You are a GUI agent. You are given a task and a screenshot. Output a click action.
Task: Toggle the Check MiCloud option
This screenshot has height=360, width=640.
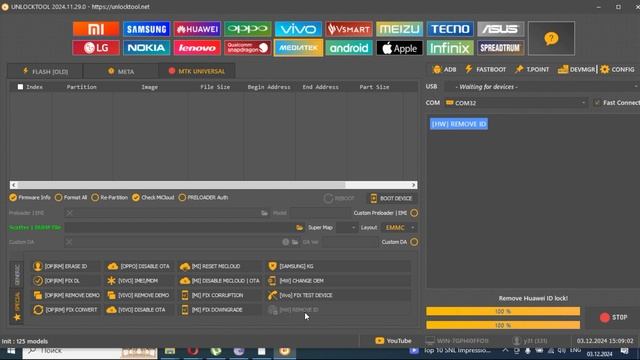point(153,198)
